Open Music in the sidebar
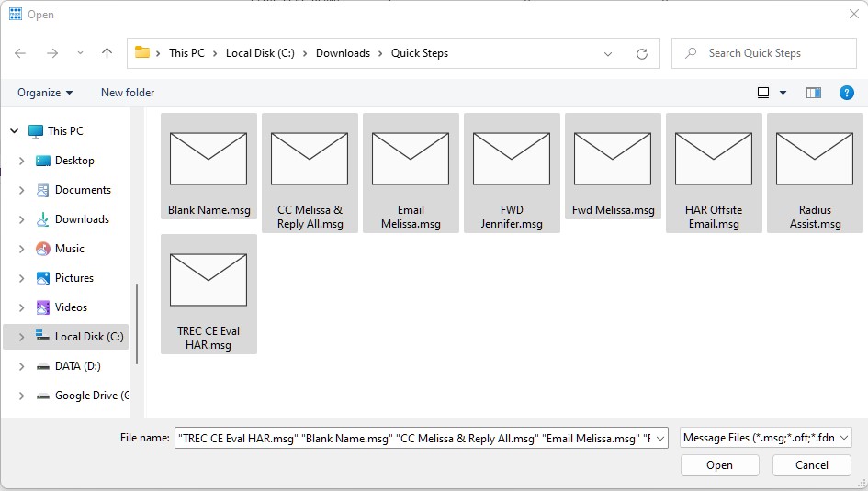 [x=69, y=249]
